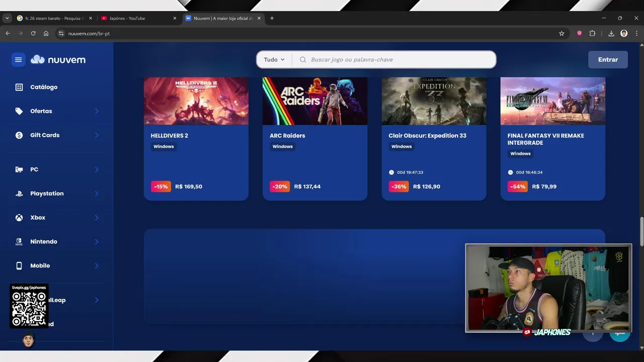Click the -15% HELLDIVERS discount badge
The height and width of the screenshot is (362, 644).
point(161,187)
